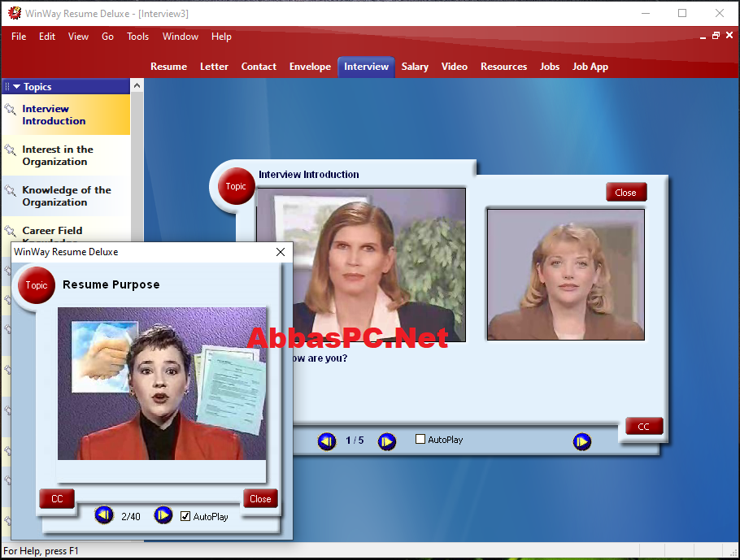740x560 pixels.
Task: Click the red Close button in Resume Purpose
Action: [x=260, y=499]
